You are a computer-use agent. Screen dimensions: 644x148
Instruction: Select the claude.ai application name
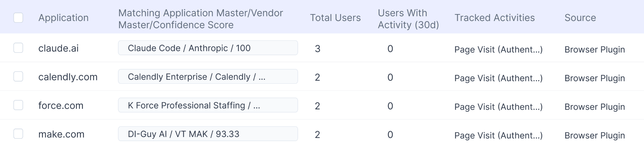[x=58, y=48]
